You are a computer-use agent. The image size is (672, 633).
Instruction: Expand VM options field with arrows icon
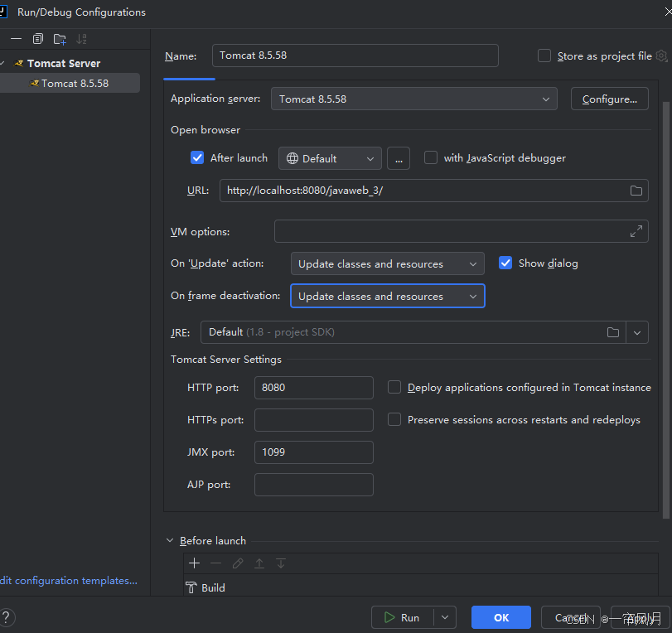(x=636, y=231)
